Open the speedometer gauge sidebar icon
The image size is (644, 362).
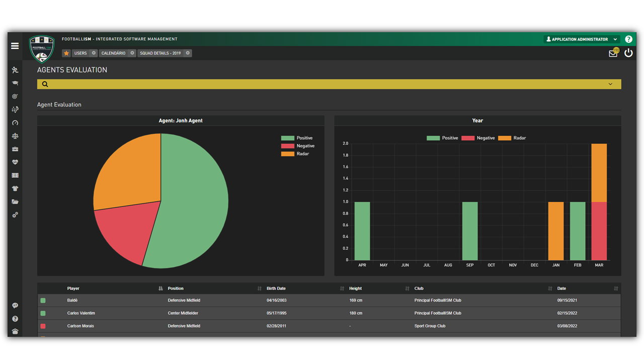tap(15, 123)
